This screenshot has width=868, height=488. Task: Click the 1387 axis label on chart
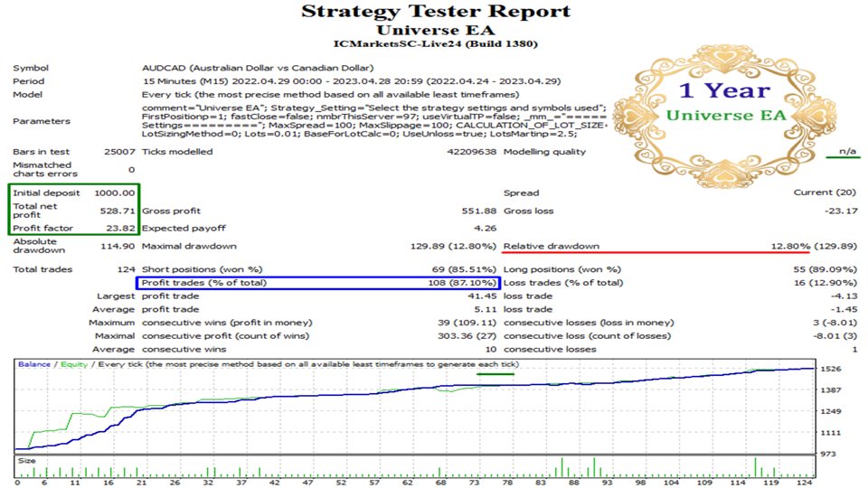point(831,390)
